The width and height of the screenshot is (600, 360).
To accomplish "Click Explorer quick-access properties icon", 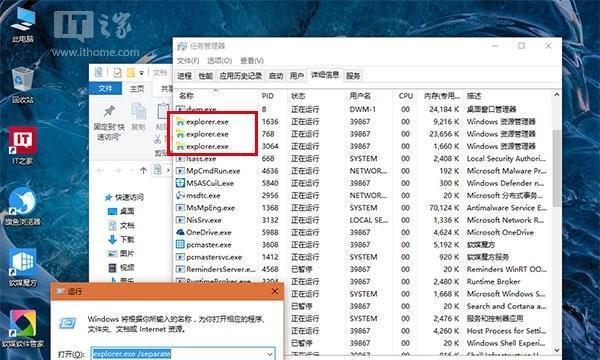I will click(x=117, y=72).
